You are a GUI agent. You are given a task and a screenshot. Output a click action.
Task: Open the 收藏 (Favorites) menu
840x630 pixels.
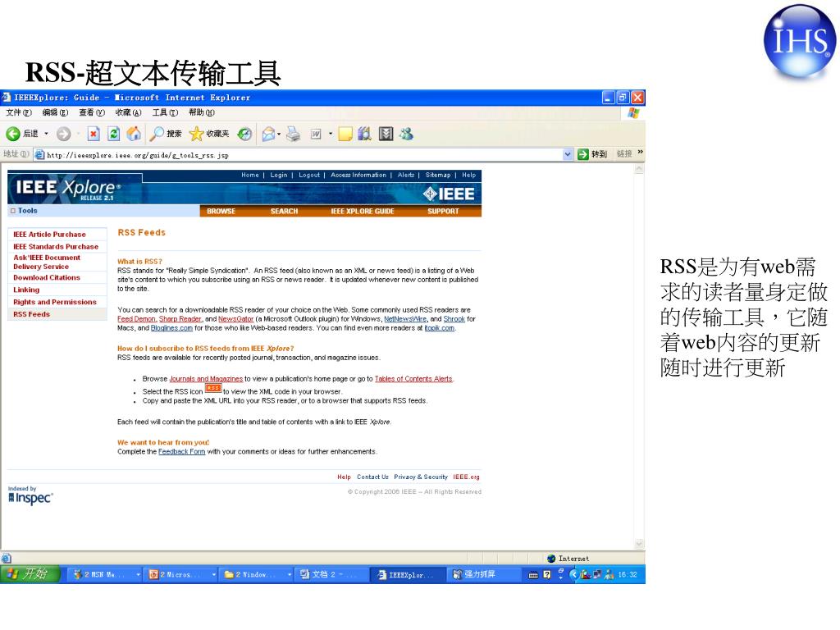pos(129,112)
